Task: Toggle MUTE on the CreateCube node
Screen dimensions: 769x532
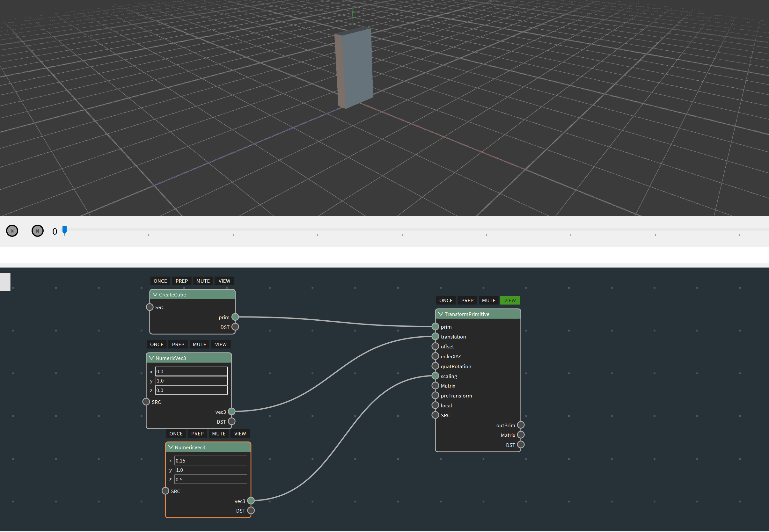Action: 203,281
